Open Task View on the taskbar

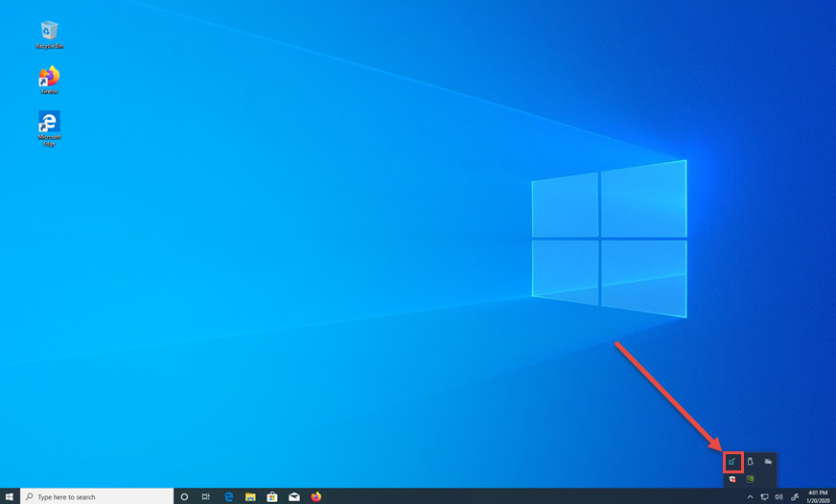(x=206, y=496)
